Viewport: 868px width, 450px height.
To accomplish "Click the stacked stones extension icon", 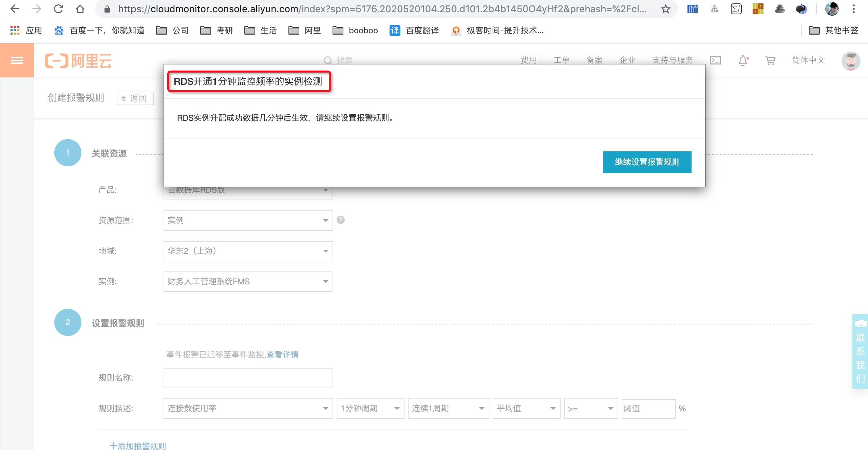I will coord(780,9).
